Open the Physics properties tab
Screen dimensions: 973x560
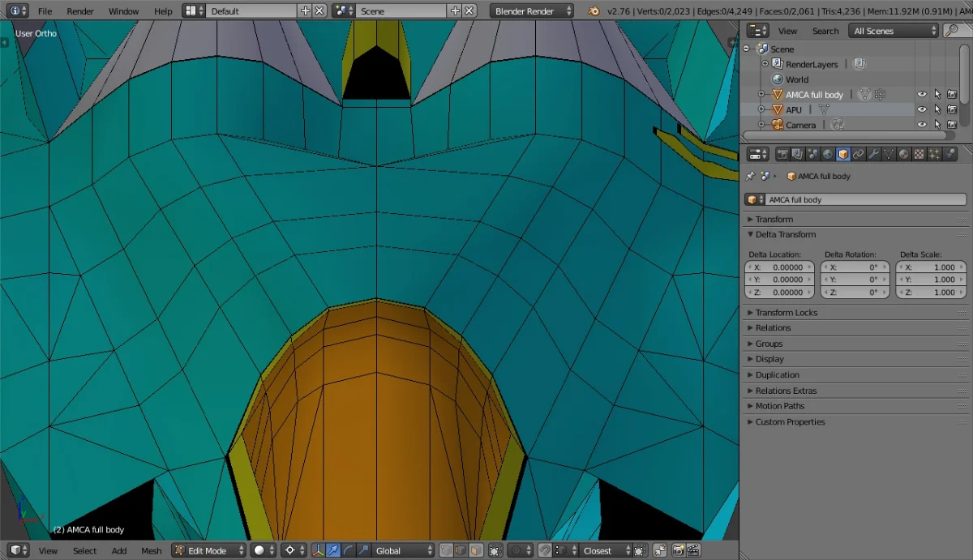click(x=949, y=154)
